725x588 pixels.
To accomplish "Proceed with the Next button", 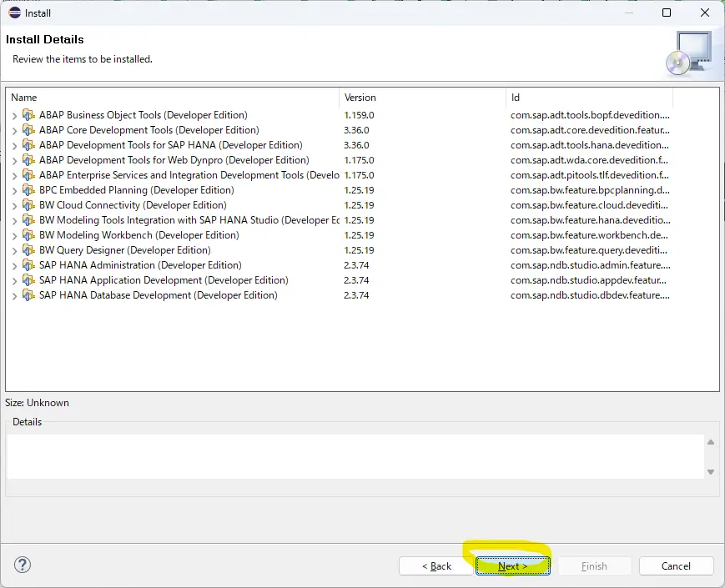I will tap(513, 565).
